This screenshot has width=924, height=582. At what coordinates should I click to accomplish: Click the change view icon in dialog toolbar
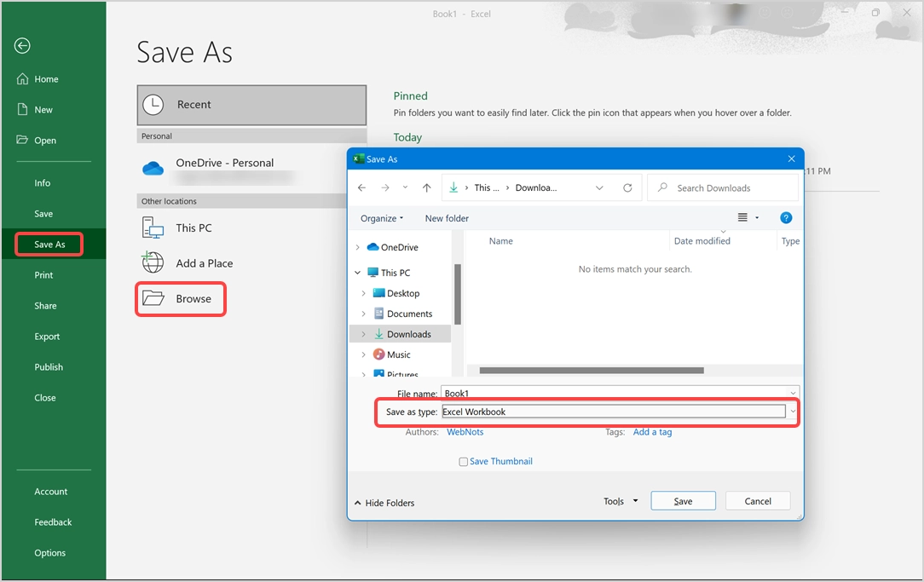pyautogui.click(x=742, y=218)
